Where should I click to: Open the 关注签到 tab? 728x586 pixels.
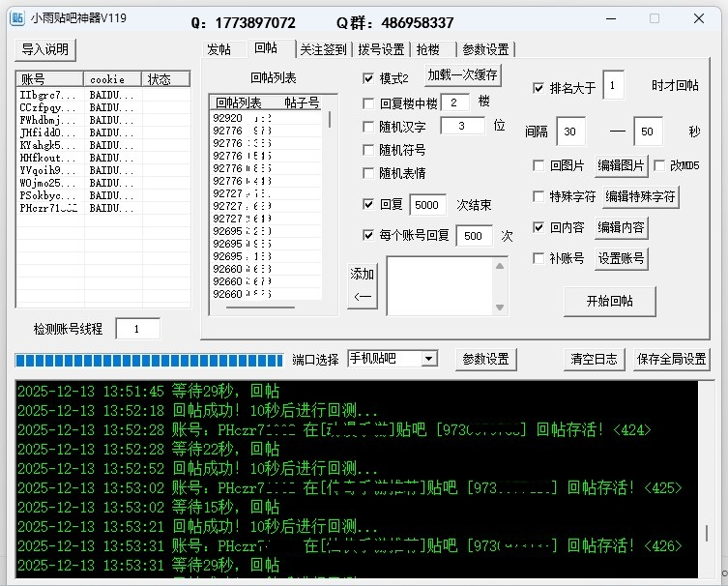pos(322,49)
